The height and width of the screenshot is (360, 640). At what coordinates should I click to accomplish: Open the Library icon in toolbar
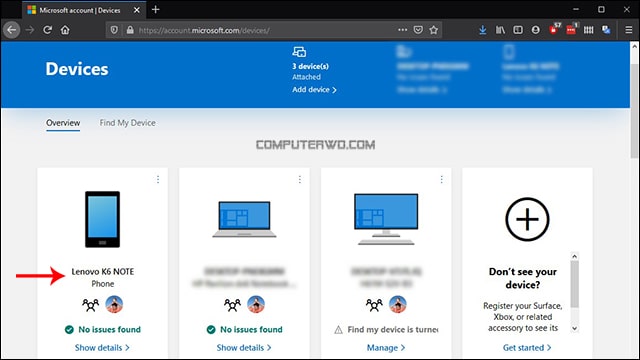click(500, 30)
